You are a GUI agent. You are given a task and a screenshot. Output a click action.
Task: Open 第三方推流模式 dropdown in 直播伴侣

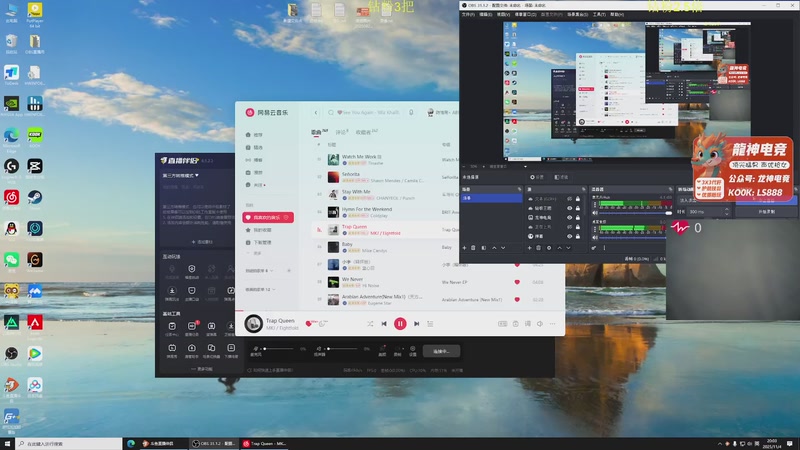click(181, 176)
